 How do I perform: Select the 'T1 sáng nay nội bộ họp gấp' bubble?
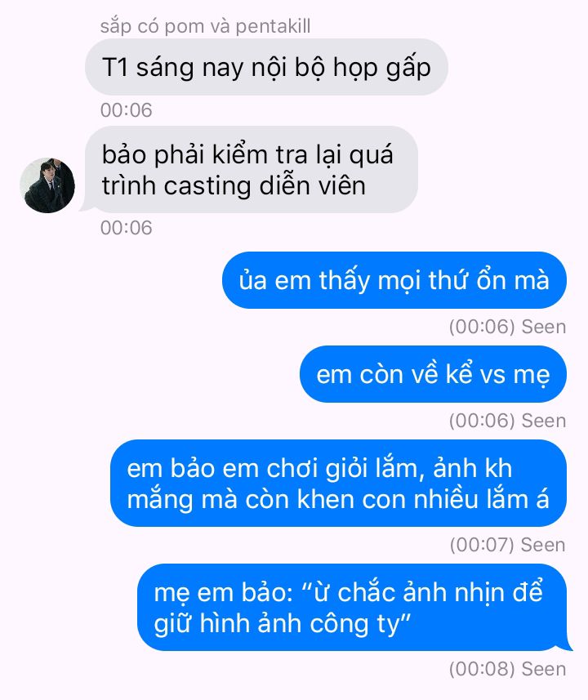[x=266, y=67]
